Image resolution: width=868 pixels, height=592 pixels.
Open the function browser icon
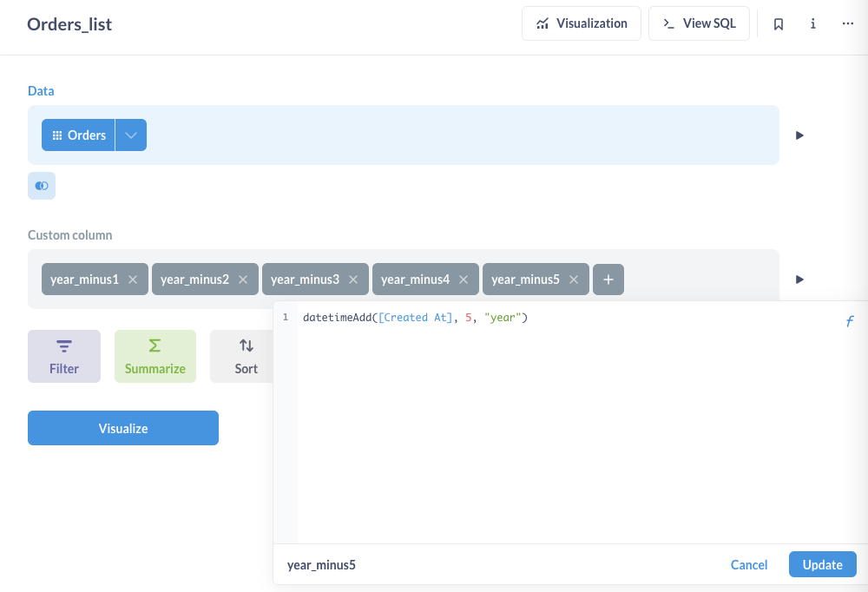click(x=849, y=321)
